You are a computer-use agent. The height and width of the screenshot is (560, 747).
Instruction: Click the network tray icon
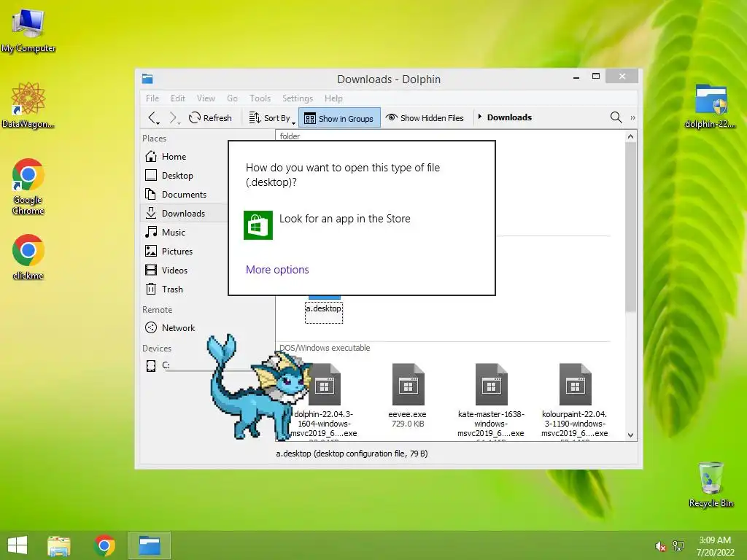click(678, 546)
